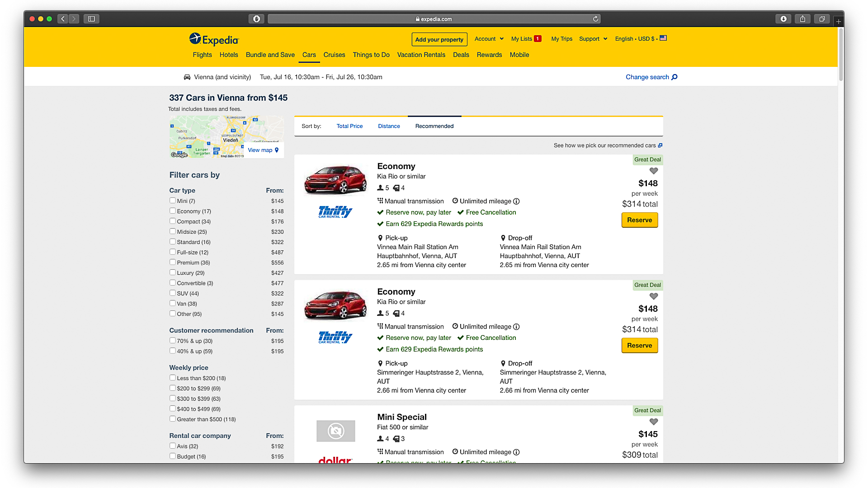The height and width of the screenshot is (488, 868).
Task: Open the Hotels tab
Action: [229, 55]
